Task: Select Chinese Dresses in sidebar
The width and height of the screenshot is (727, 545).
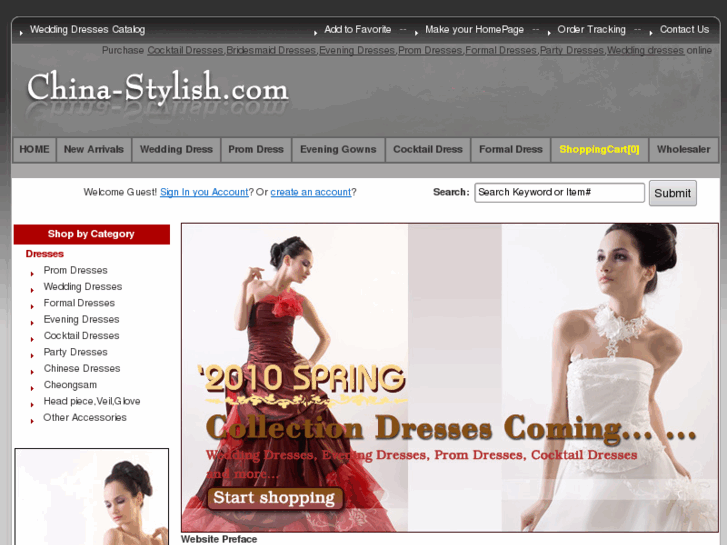Action: tap(82, 368)
